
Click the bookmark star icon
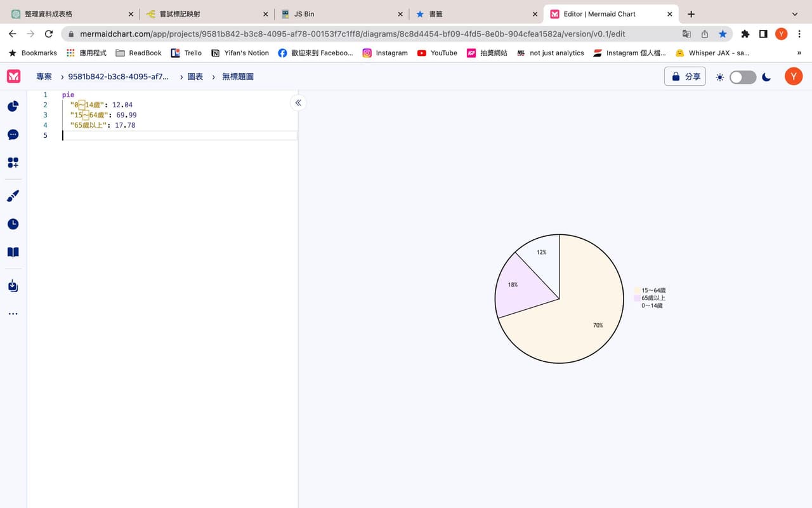click(x=723, y=34)
